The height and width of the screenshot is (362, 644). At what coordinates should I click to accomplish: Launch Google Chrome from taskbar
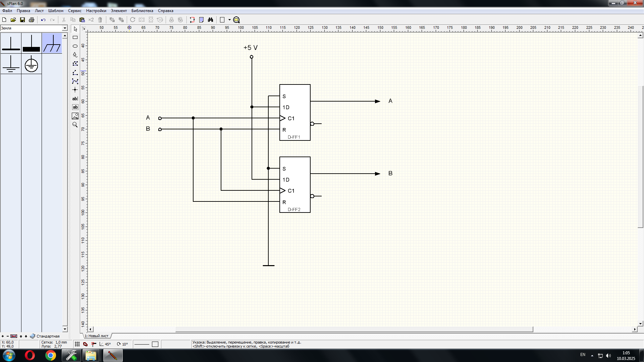51,355
